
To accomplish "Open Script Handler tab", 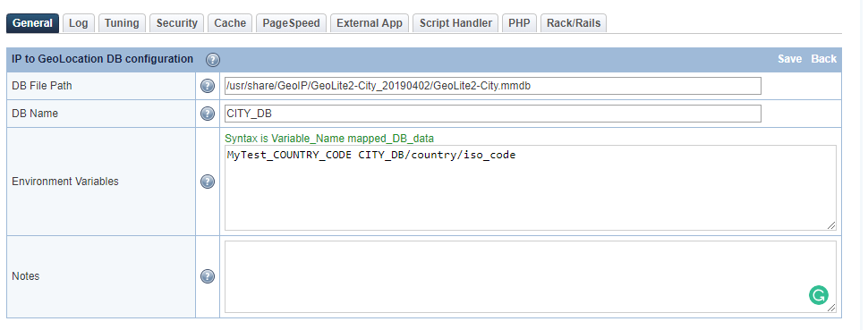I will tap(455, 23).
